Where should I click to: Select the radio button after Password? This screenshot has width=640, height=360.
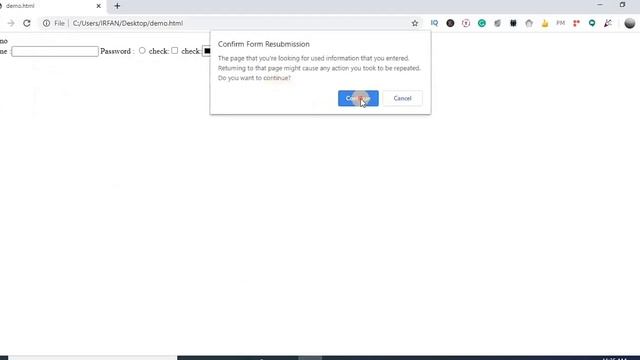[x=142, y=51]
